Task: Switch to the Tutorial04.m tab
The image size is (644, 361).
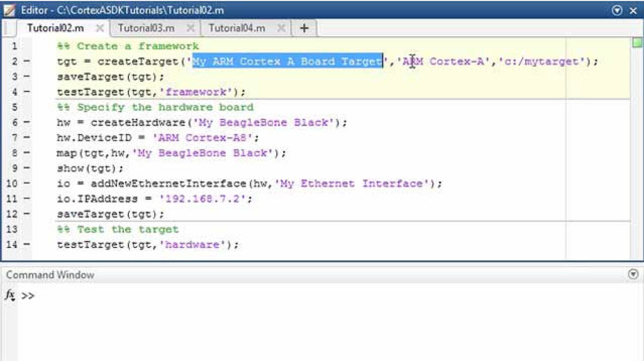Action: (236, 28)
